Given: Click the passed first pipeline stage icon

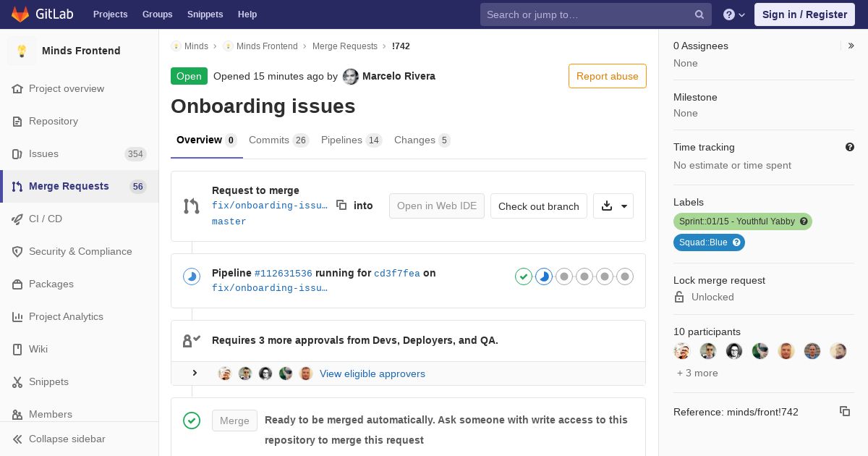Looking at the screenshot, I should coord(524,276).
